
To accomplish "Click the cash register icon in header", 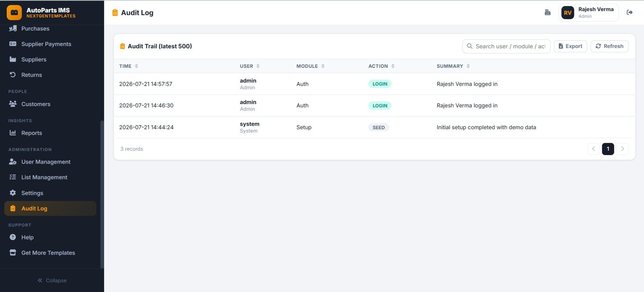I will click(547, 12).
